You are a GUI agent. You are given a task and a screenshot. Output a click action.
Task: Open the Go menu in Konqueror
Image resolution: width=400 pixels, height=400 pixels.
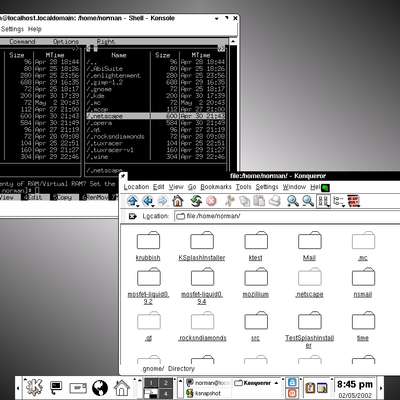[x=192, y=187]
